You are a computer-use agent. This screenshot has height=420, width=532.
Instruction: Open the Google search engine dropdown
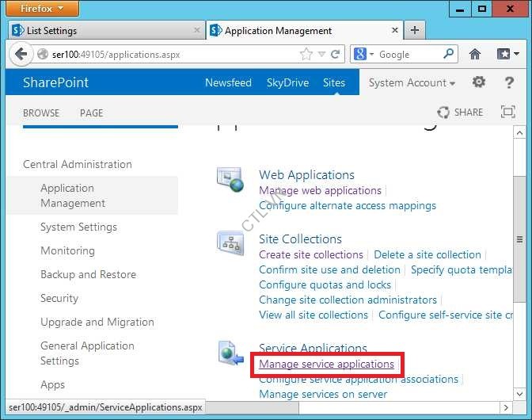(x=364, y=55)
